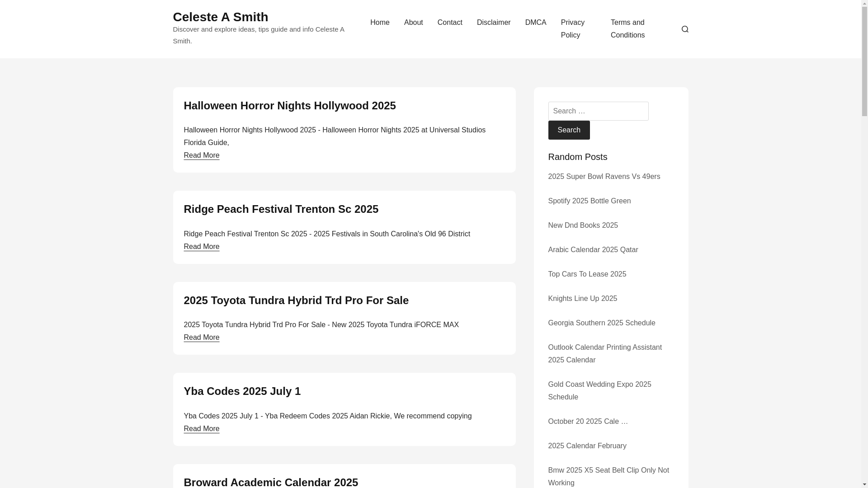The image size is (868, 488).
Task: Open Georgia Southern 2025 Schedule link
Action: click(x=601, y=323)
